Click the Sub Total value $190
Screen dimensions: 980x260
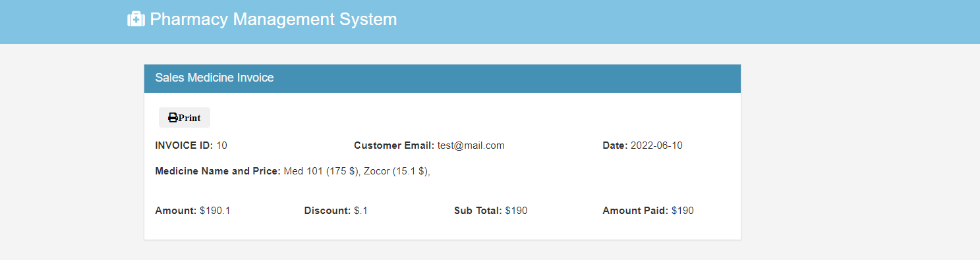tap(516, 211)
